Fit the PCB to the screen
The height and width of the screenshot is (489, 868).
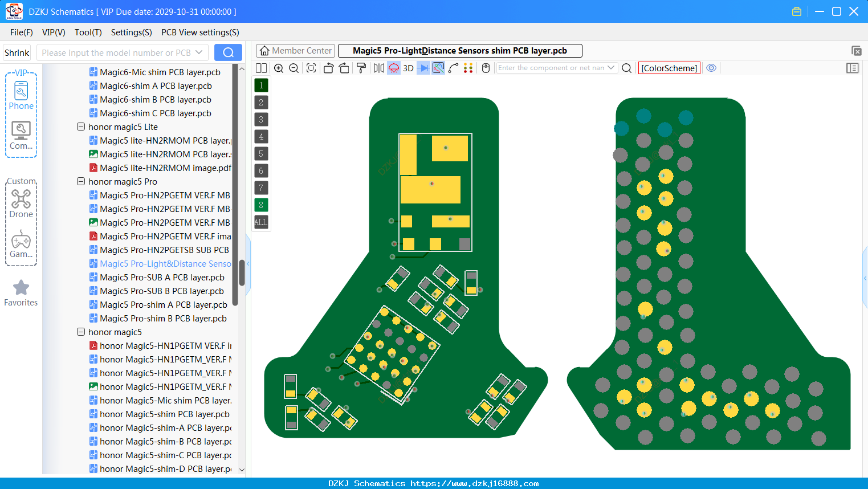click(x=311, y=68)
